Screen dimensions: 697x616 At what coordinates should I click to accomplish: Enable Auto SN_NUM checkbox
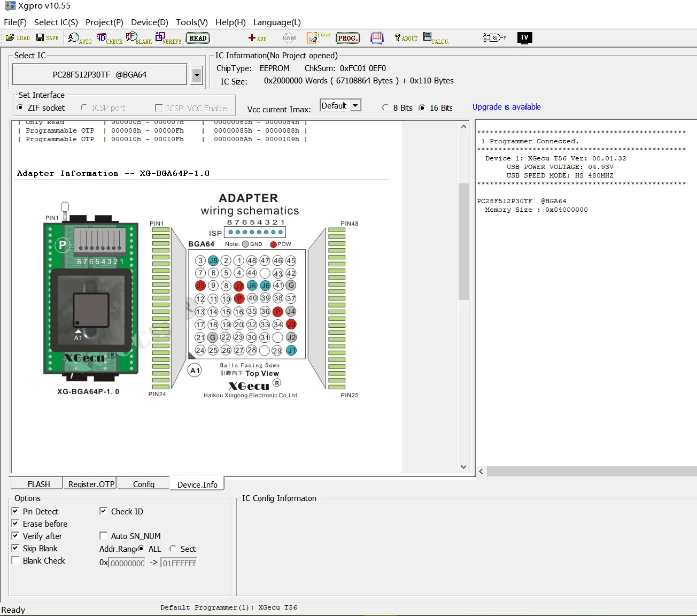104,536
